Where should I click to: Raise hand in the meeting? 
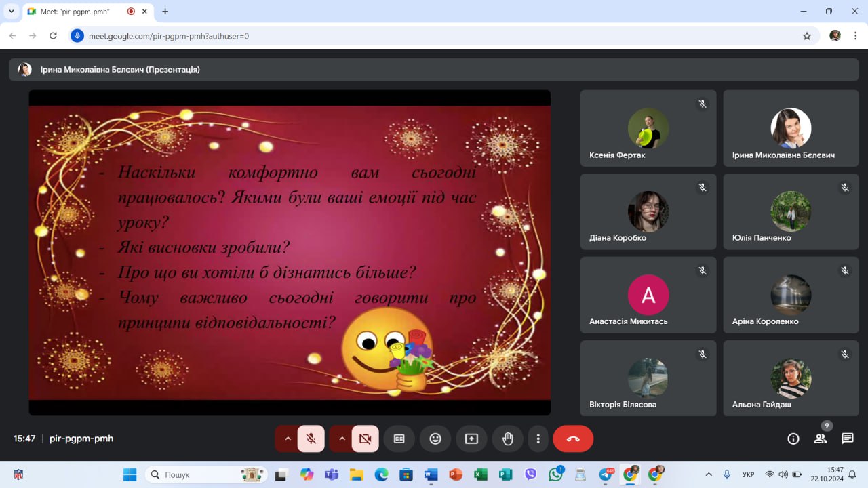tap(507, 439)
